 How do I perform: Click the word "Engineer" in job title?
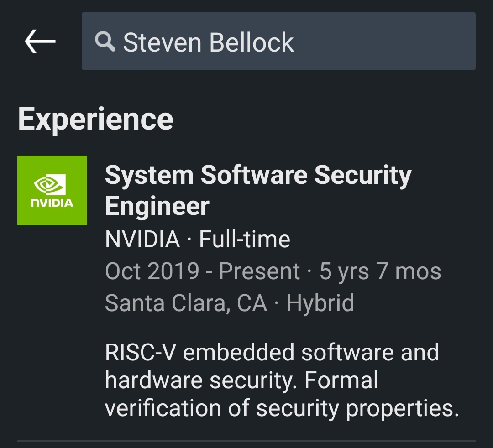pos(157,206)
